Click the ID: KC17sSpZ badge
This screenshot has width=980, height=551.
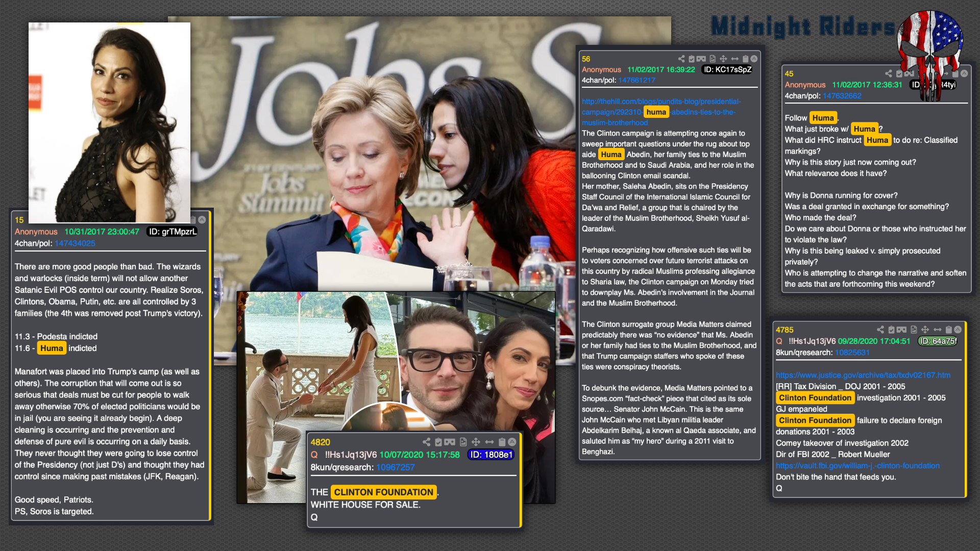point(727,69)
